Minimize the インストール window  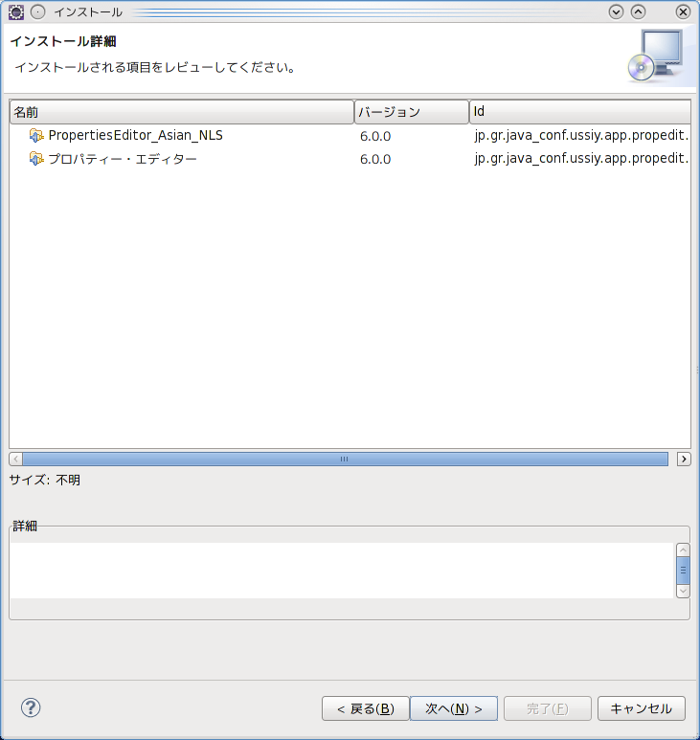coord(616,11)
